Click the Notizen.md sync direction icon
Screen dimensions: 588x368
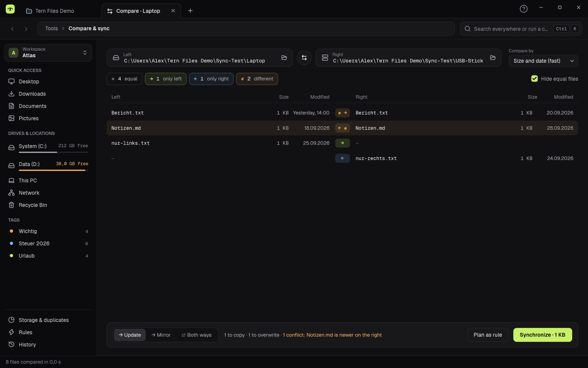point(342,128)
